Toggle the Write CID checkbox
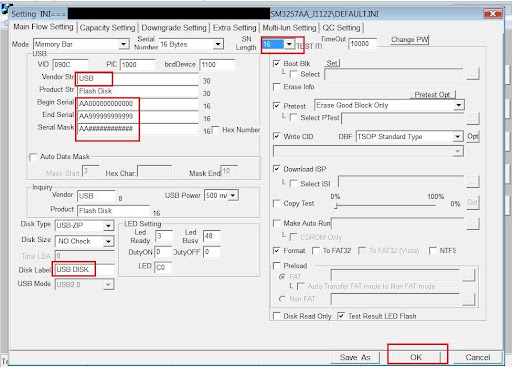Image resolution: width=512 pixels, height=367 pixels. (276, 136)
